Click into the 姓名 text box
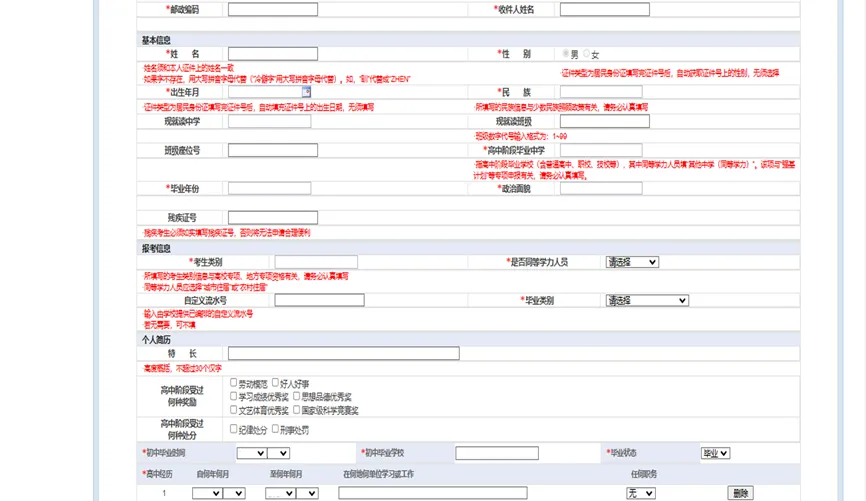Screen dimensions: 866x501 coord(273,54)
